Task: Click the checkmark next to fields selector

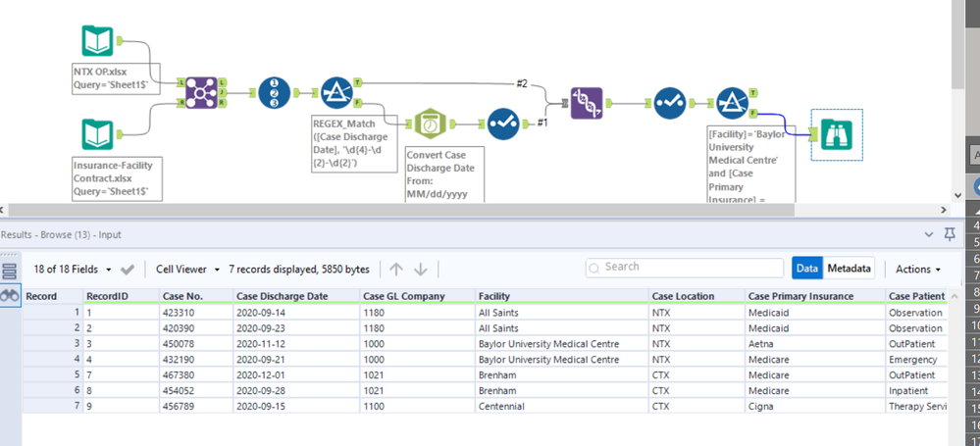Action: pyautogui.click(x=127, y=270)
